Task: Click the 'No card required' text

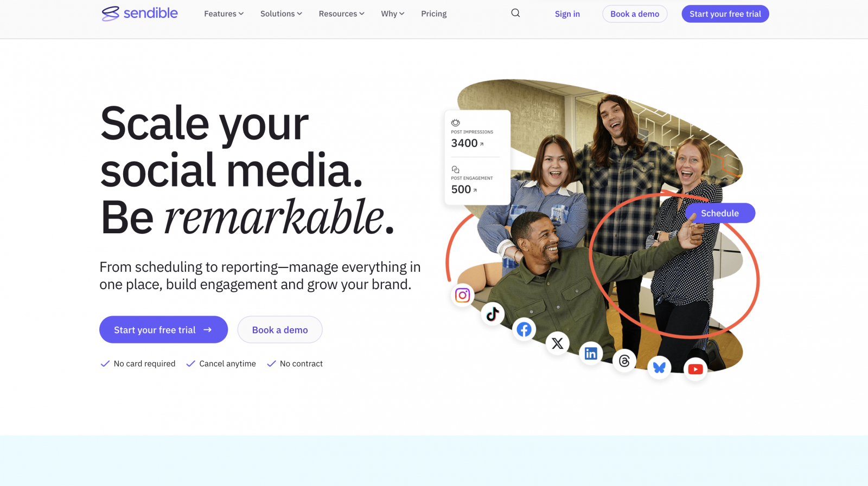Action: click(145, 363)
